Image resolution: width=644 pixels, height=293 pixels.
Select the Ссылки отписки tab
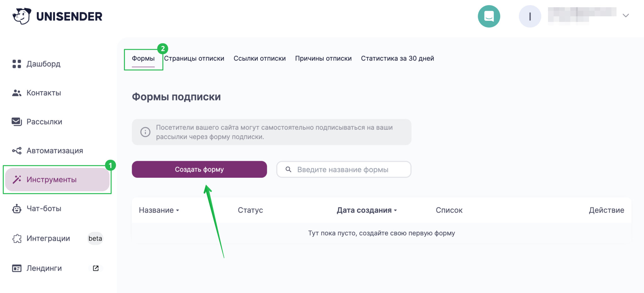[259, 59]
